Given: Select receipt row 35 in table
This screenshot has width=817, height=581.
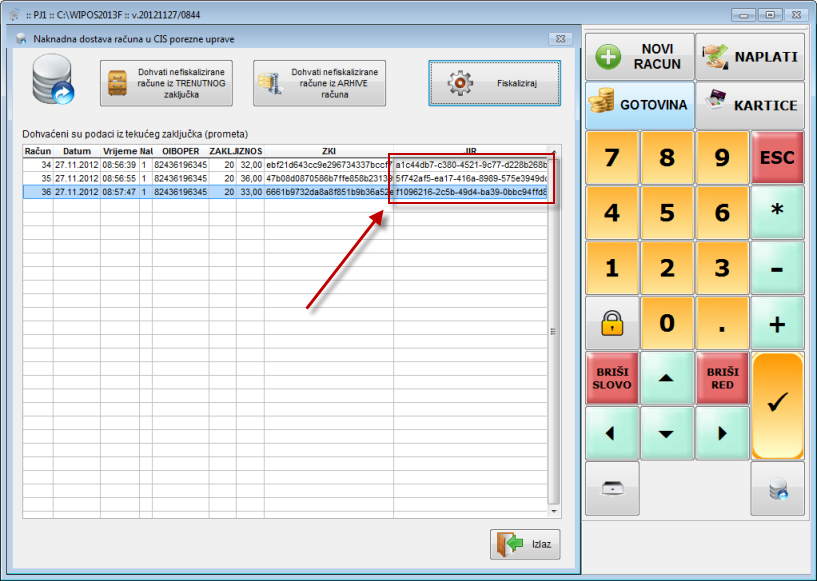Looking at the screenshot, I should 200,178.
